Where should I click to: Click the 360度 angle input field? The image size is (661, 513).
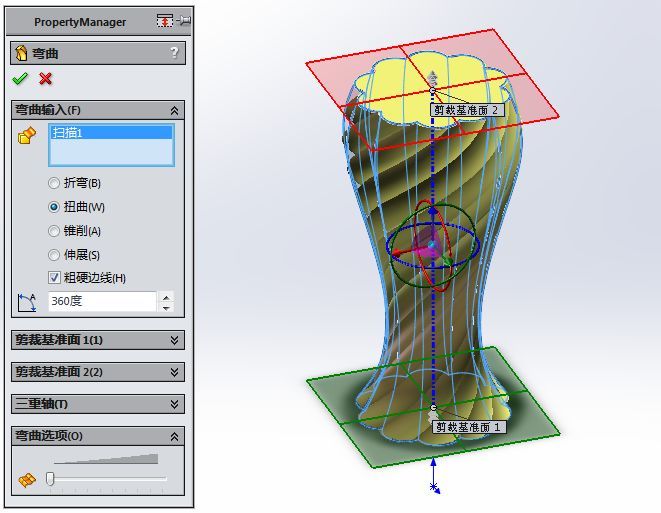point(102,301)
